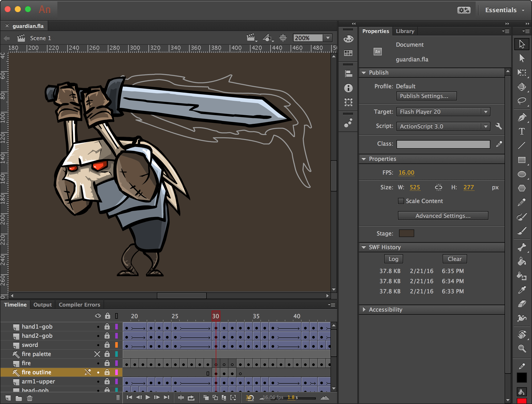This screenshot has height=404, width=532.
Task: Select the Text tool in toolbar
Action: [523, 131]
